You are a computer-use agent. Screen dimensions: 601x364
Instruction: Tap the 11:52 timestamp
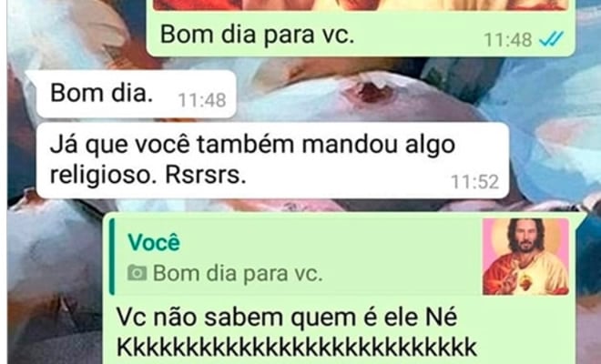[475, 182]
